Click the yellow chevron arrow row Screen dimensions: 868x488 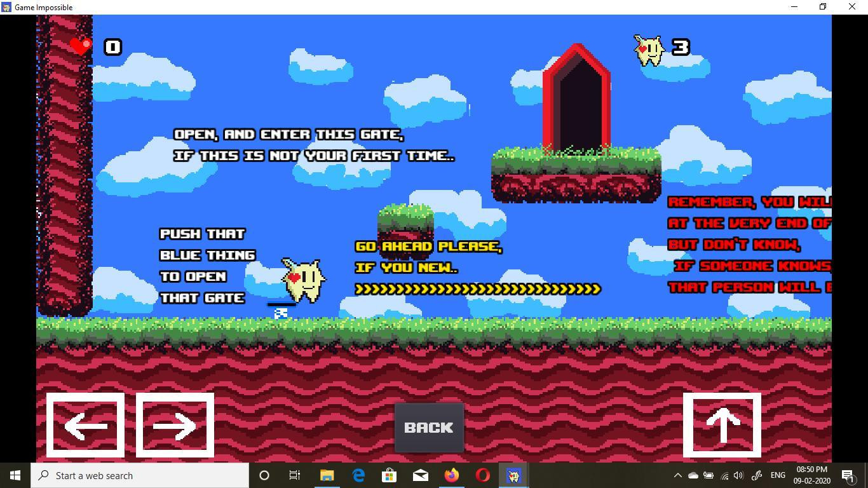(x=478, y=289)
